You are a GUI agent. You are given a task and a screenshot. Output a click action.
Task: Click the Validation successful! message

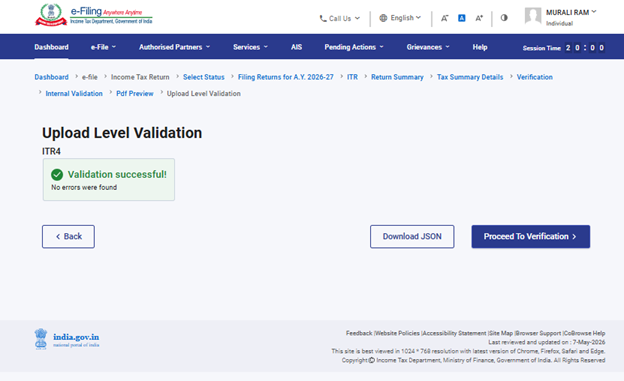click(117, 174)
